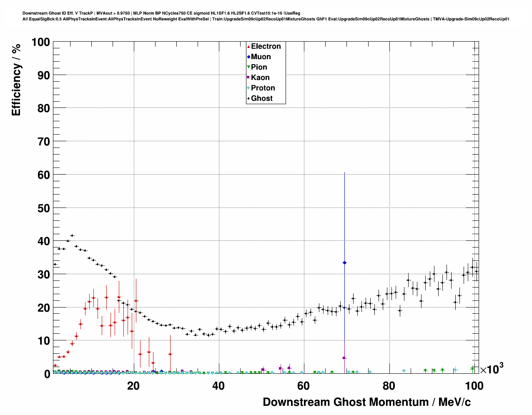532x415 pixels.
Task: Click the purple Kaon point at momentum 70
Action: 344,358
